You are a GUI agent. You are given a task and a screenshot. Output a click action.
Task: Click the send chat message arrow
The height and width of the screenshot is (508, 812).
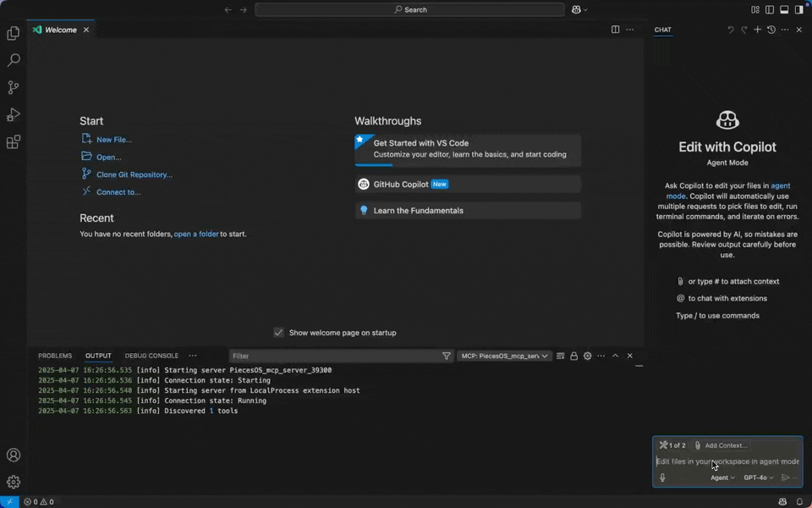pyautogui.click(x=785, y=478)
